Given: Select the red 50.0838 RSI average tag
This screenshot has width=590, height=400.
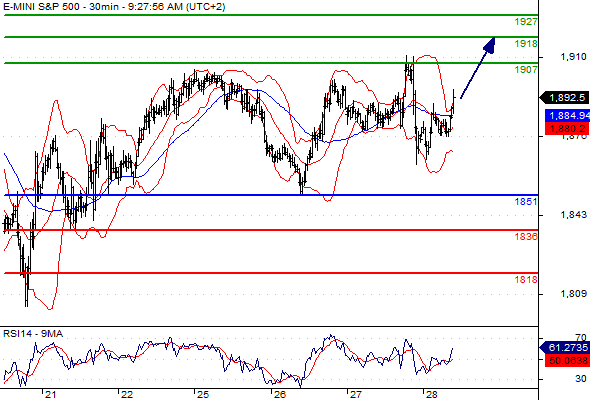Looking at the screenshot, I should point(567,360).
